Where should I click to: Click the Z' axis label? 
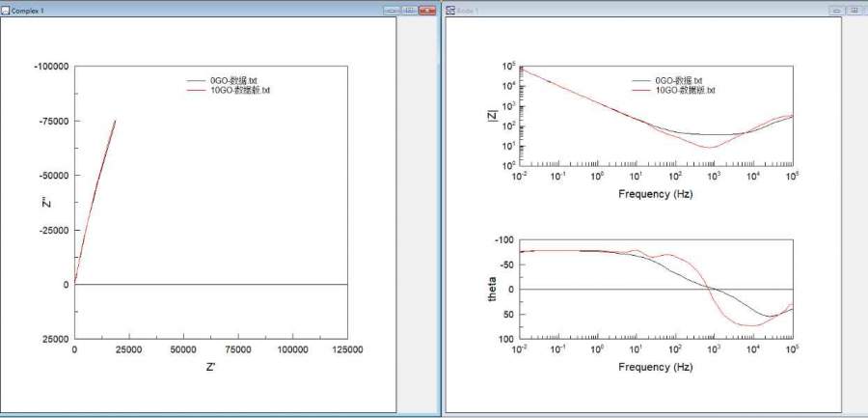pyautogui.click(x=210, y=367)
